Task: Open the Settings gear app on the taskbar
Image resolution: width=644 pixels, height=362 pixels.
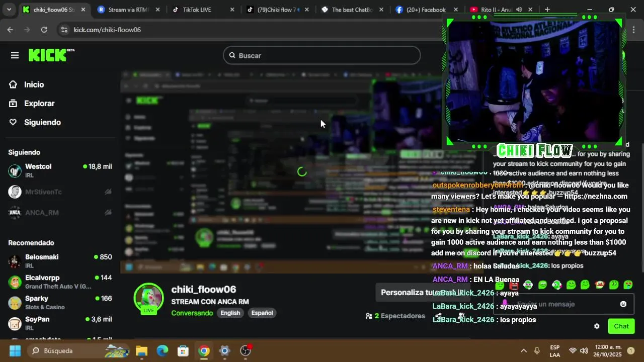Action: [x=224, y=350]
